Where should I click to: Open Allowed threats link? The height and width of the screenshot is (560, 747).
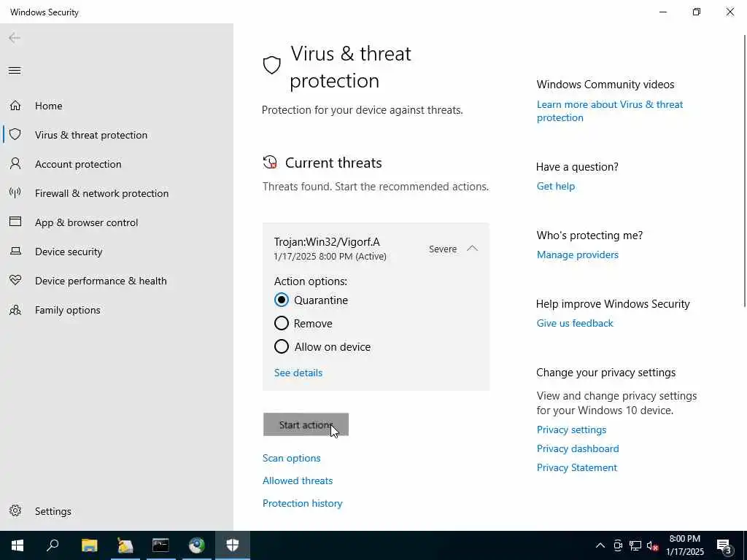click(x=298, y=481)
